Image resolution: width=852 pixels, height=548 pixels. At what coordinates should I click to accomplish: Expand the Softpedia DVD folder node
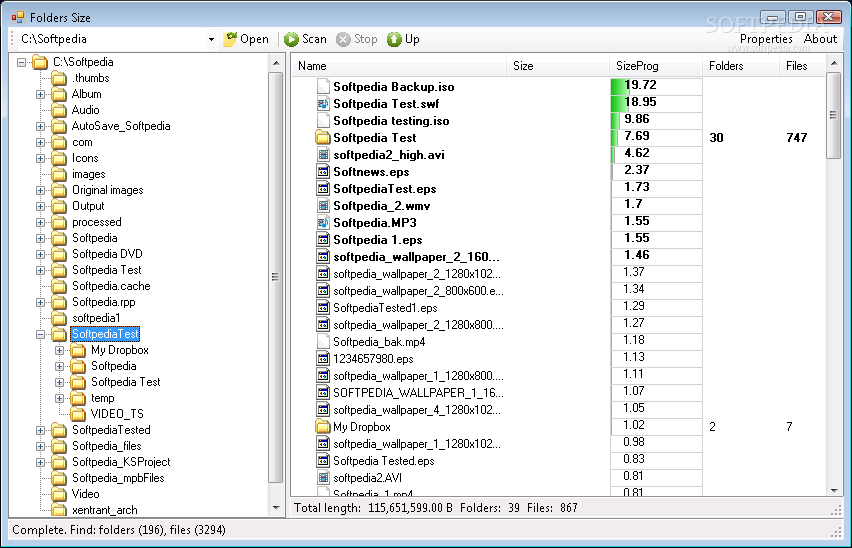pyautogui.click(x=41, y=254)
